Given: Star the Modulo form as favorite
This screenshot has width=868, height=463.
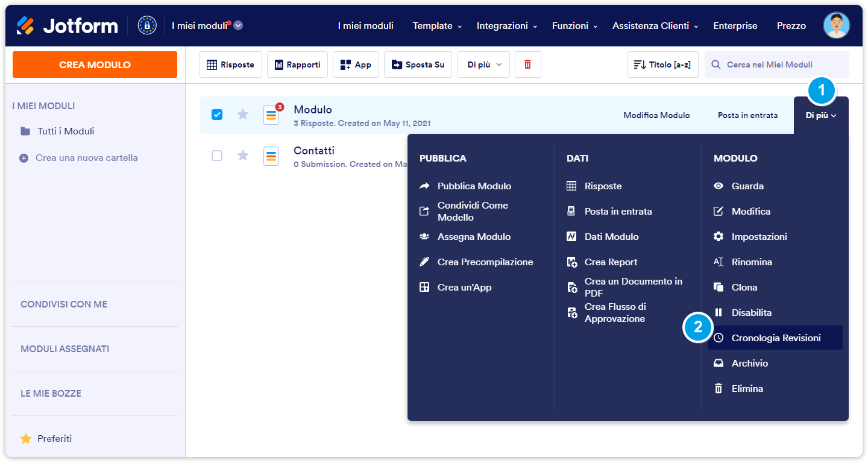Looking at the screenshot, I should click(x=243, y=115).
